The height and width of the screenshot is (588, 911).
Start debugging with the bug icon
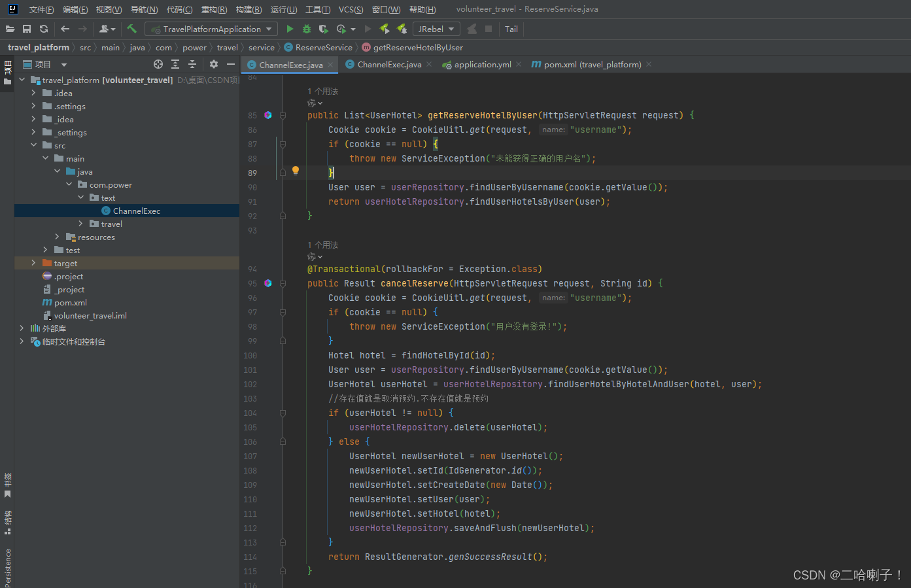(307, 29)
